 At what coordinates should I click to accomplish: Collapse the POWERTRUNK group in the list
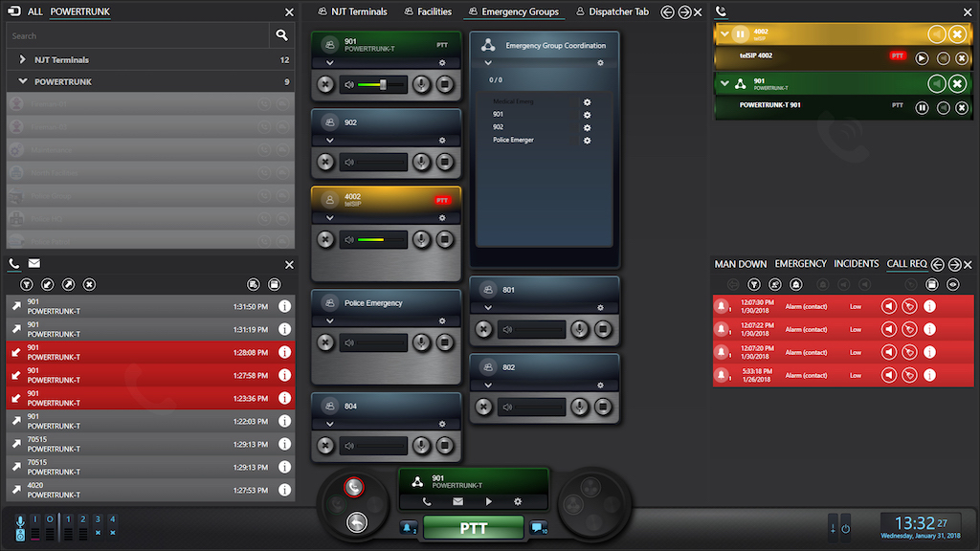tap(23, 82)
